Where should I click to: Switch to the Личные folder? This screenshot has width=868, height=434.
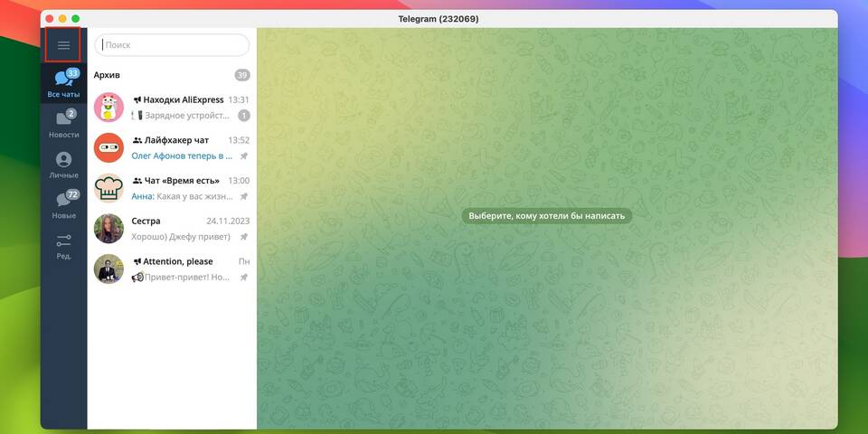[63, 165]
